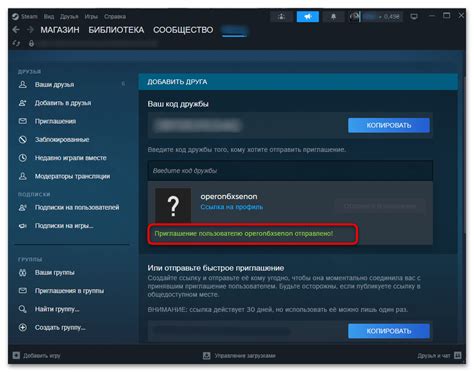The height and width of the screenshot is (372, 474).
Task: Open the Справка menu
Action: coord(115,16)
